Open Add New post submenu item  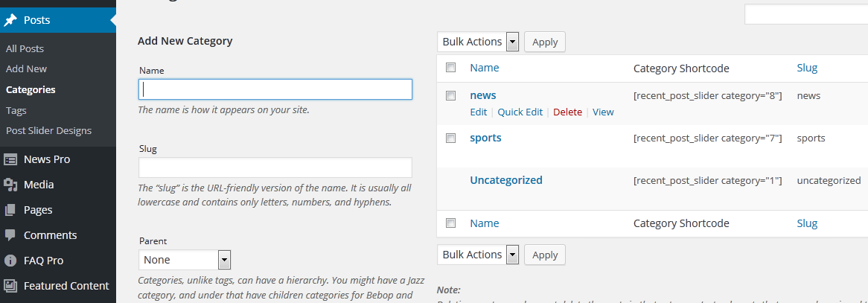(26, 69)
